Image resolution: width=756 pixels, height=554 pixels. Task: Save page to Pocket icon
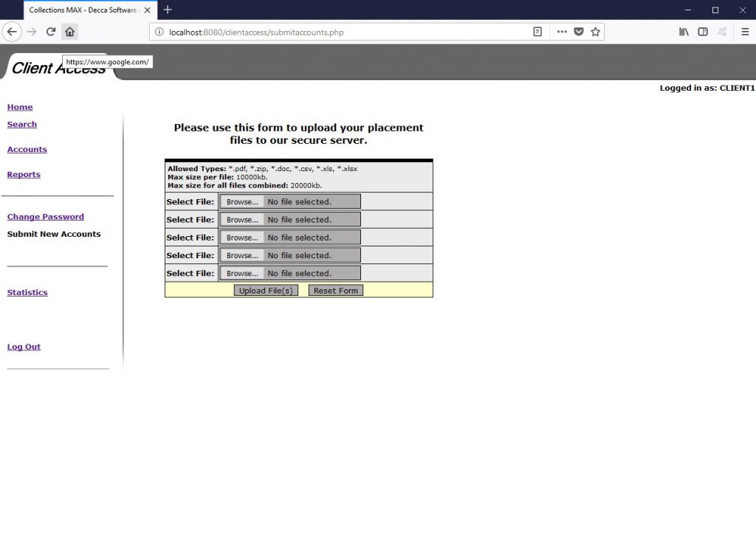pyautogui.click(x=579, y=32)
